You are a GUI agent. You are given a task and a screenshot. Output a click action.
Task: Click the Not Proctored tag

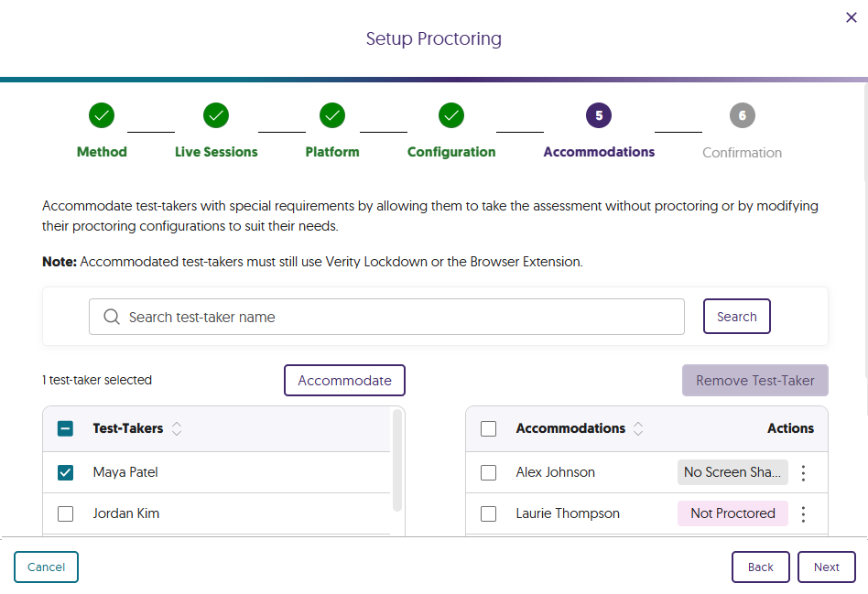732,513
